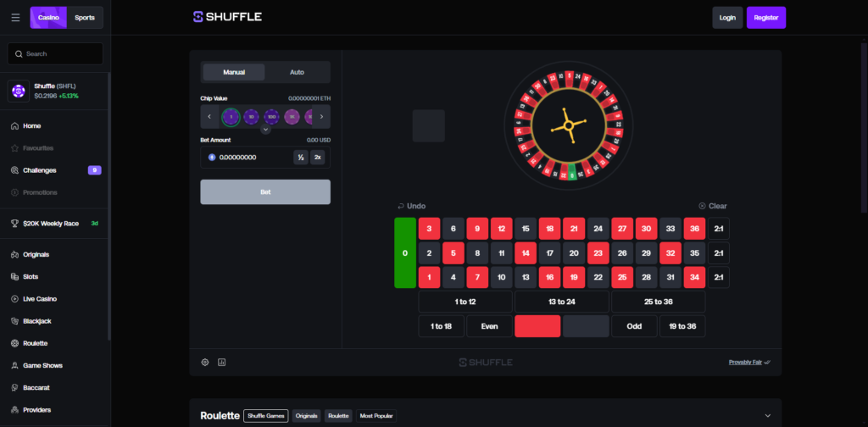This screenshot has width=868, height=427.
Task: Click the search input field
Action: (x=55, y=53)
